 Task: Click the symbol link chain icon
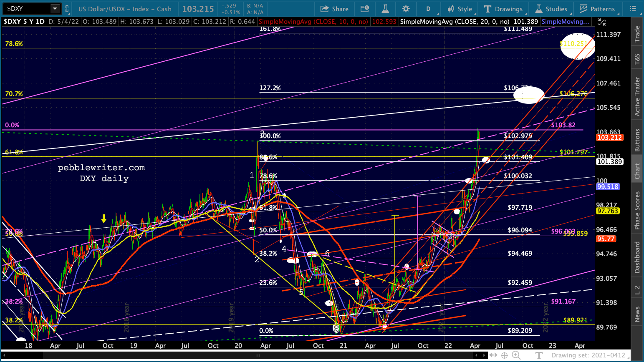(x=67, y=9)
